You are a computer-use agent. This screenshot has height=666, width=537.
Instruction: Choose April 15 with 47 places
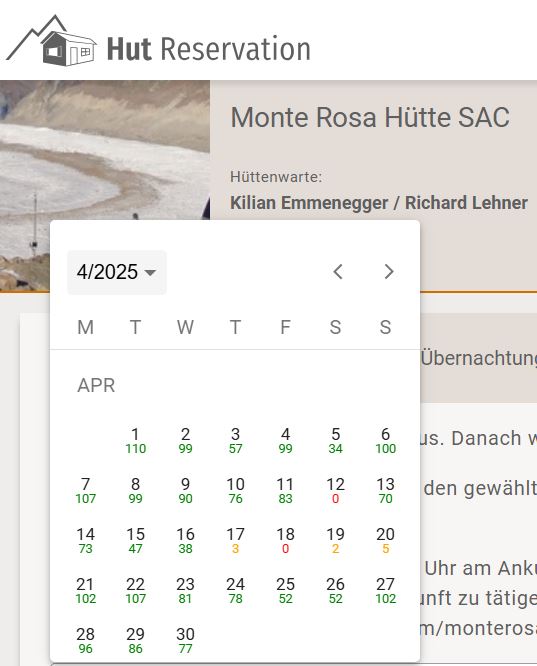[x=136, y=541]
